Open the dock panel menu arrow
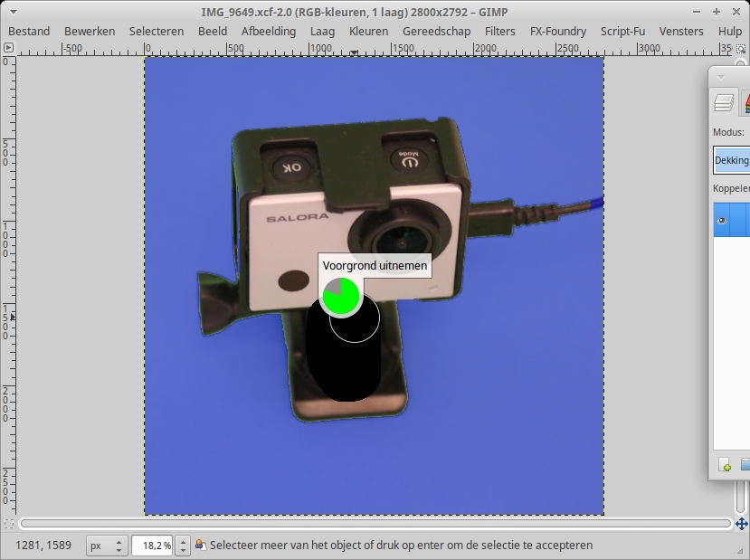Screen dimensions: 750x560 [x=721, y=77]
